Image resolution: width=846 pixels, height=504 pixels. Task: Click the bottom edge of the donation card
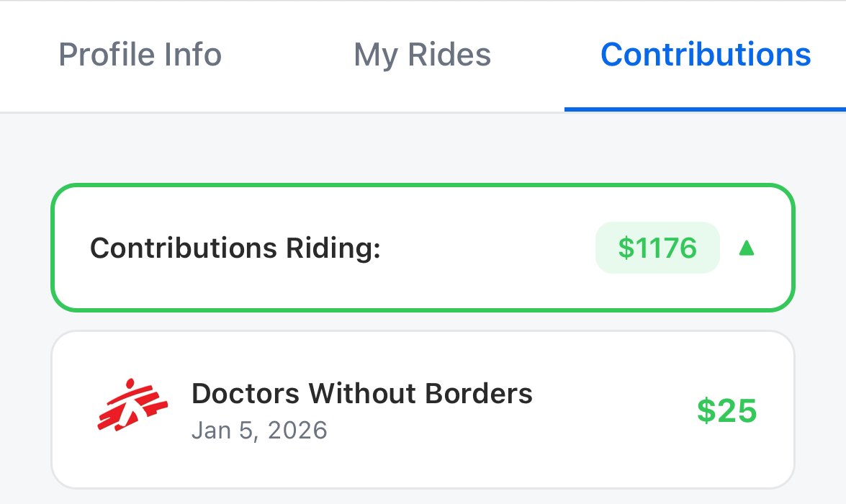423,487
